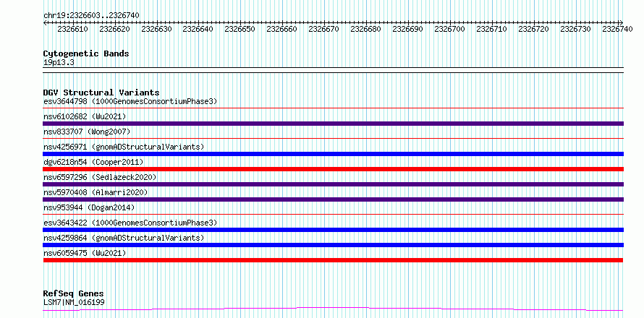Open variant nsv833707 (Wong2007) label
Viewport: 644px width, 318px height.
coord(87,132)
